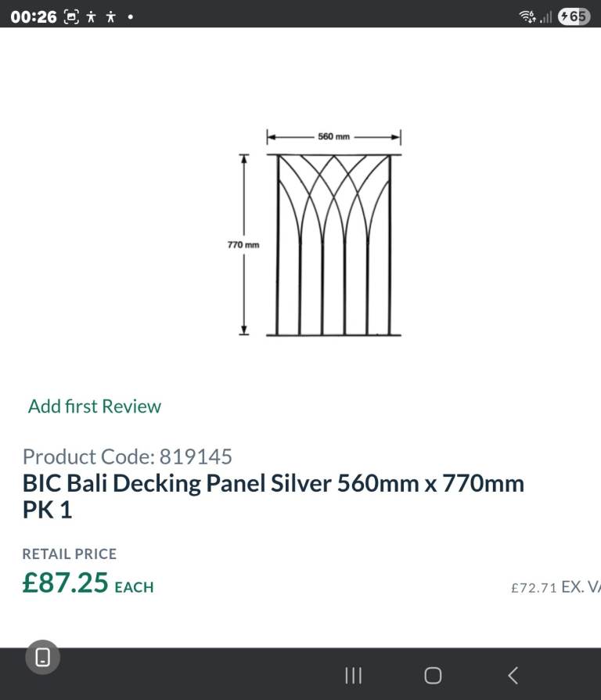
Task: Tap the BIC Bali Decking Panel title
Action: tap(273, 496)
